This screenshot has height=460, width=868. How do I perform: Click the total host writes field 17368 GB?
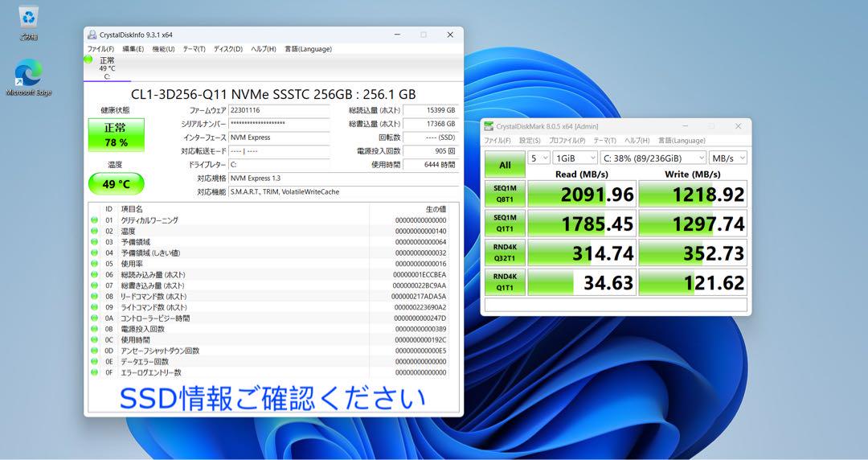(431, 124)
